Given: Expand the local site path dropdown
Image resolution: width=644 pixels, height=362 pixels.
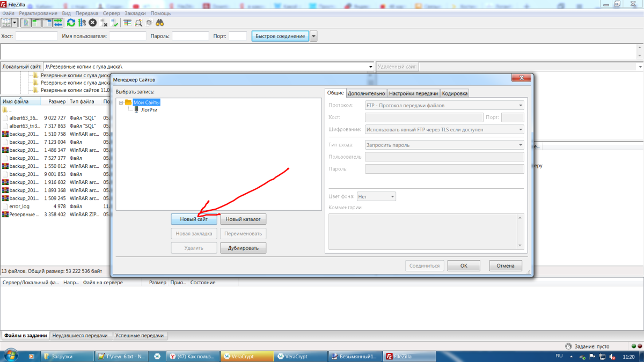Looking at the screenshot, I should pos(370,67).
